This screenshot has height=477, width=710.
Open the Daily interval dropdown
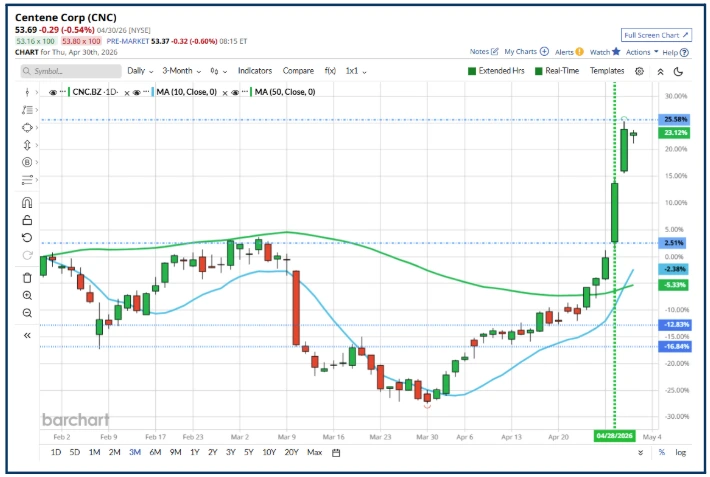(140, 71)
